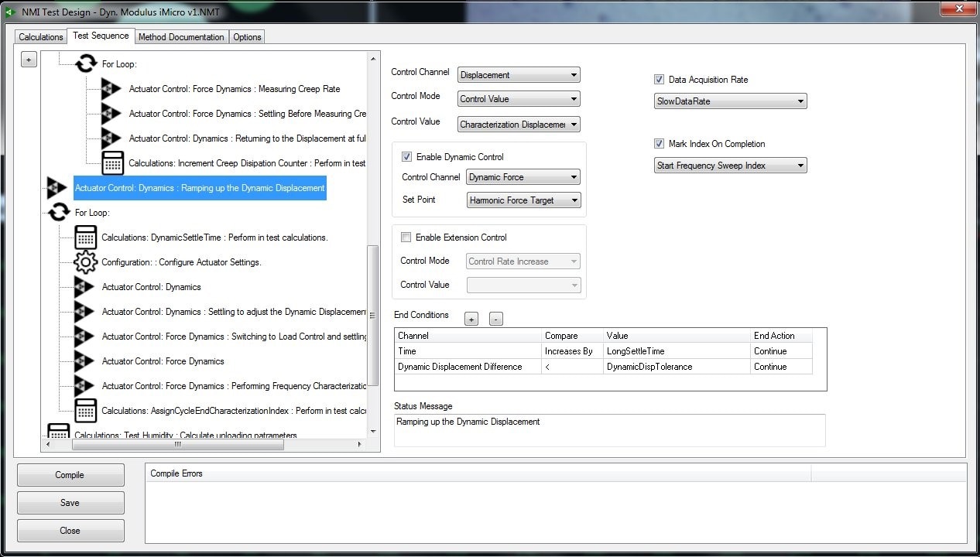Image resolution: width=980 pixels, height=557 pixels.
Task: Click the icon beside Measuring Creep Rate
Action: pos(111,88)
